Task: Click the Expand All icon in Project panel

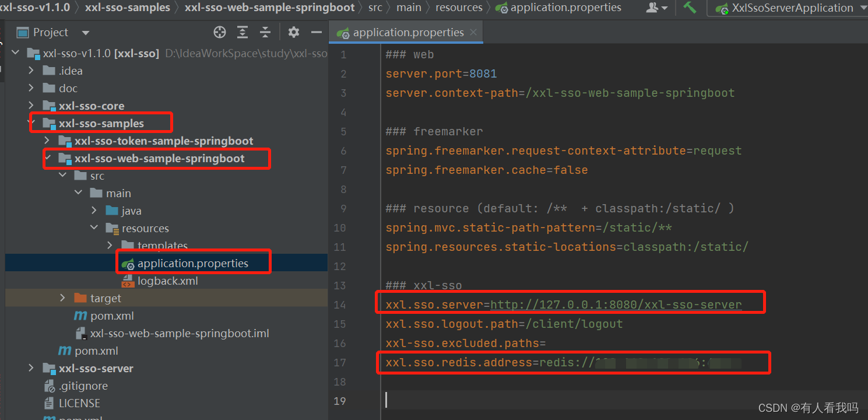Action: point(243,32)
